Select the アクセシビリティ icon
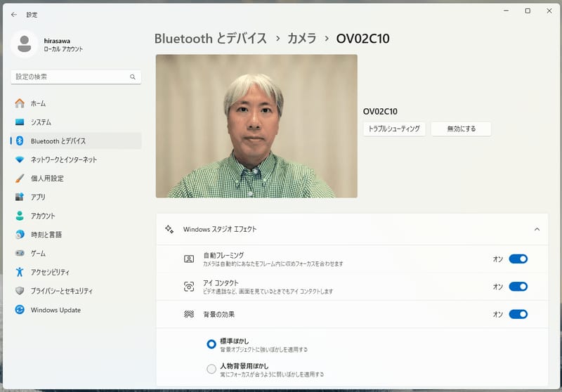 (20, 272)
